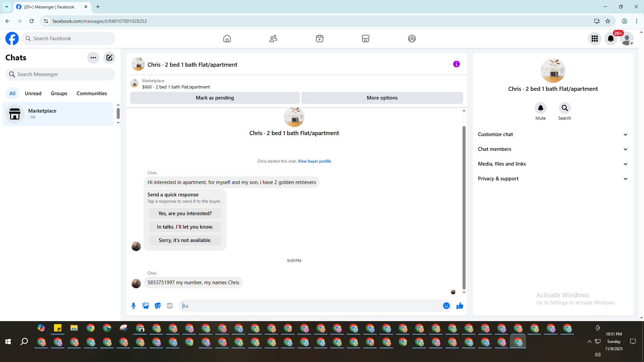
Task: Show hidden system tray icons
Action: 589,342
